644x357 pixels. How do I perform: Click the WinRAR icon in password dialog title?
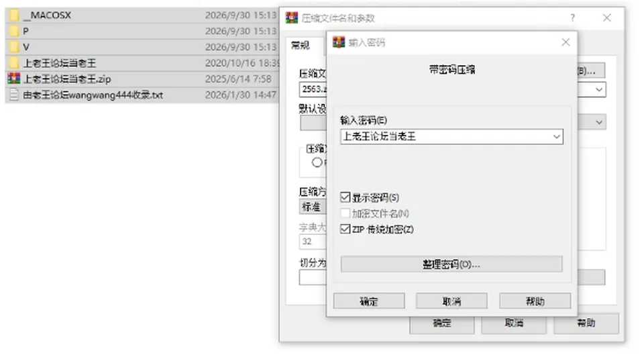pos(339,42)
